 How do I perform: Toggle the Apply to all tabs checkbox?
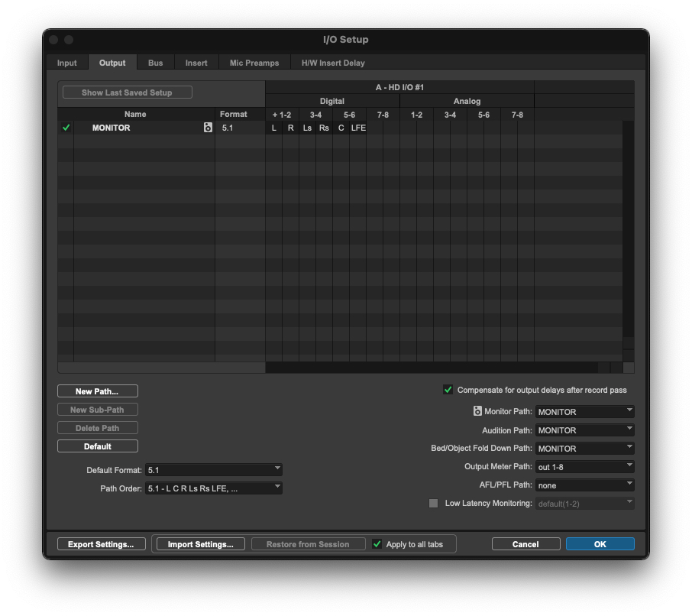pos(377,544)
